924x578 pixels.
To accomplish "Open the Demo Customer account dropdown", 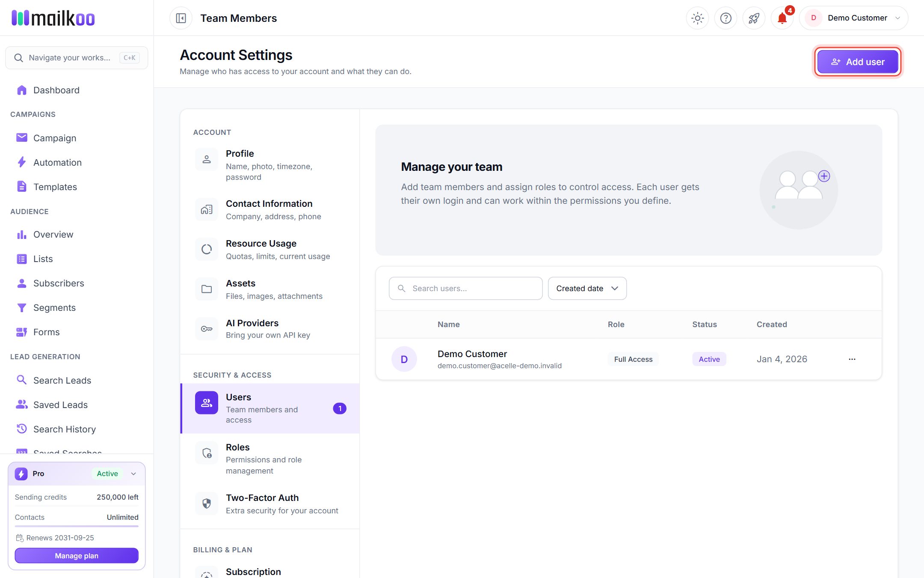I will [x=853, y=18].
